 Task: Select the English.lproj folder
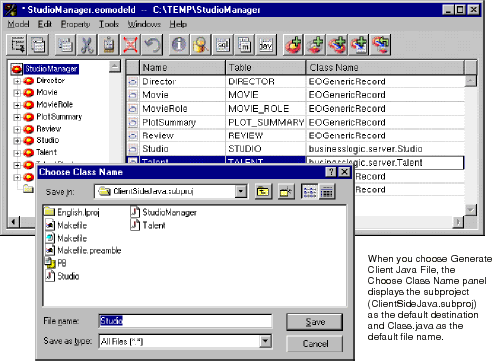(72, 212)
